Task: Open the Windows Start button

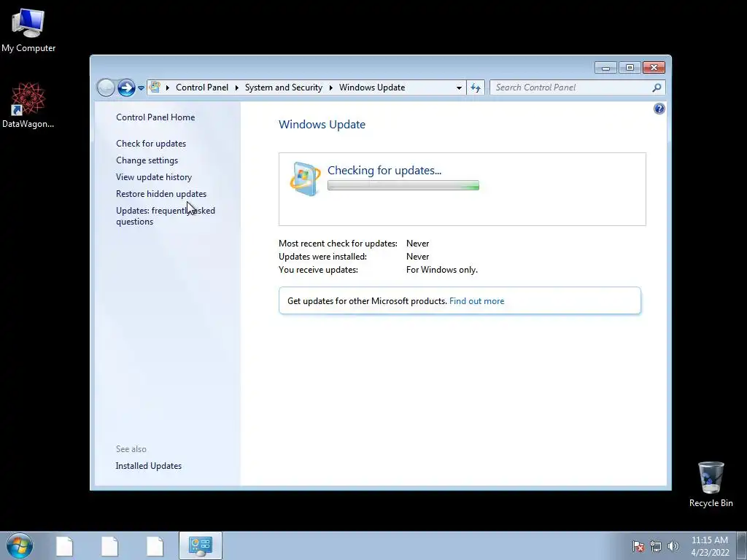Action: point(20,545)
